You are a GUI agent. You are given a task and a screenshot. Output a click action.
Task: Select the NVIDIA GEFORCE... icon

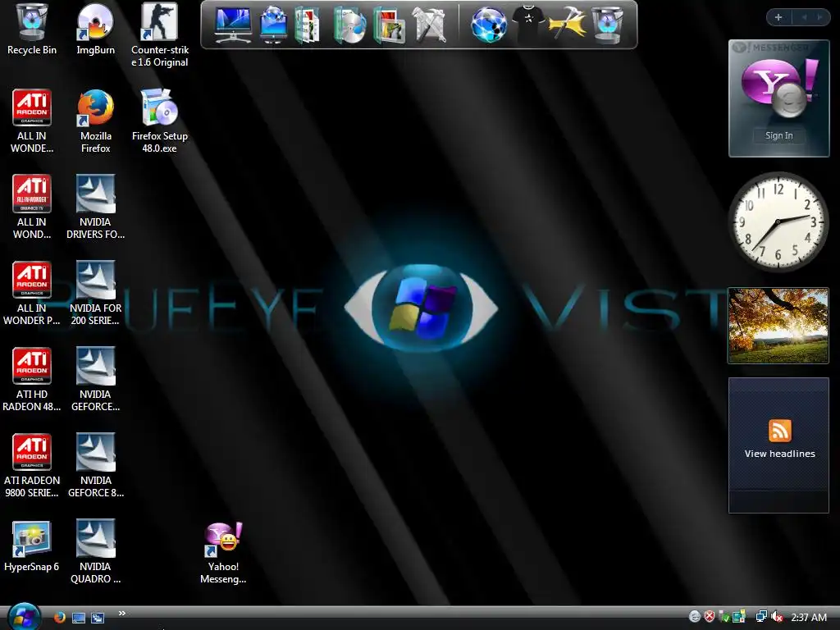click(95, 380)
